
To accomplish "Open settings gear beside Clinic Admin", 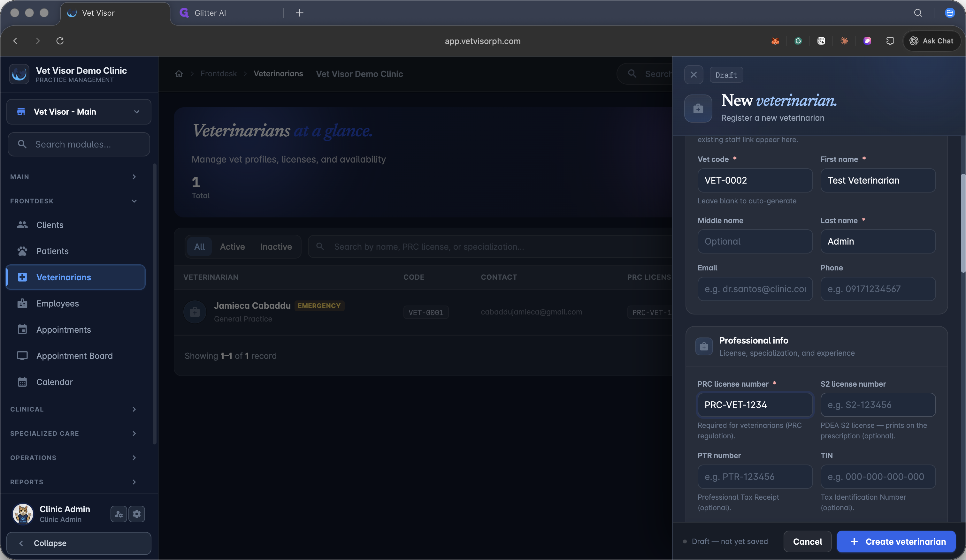I will (137, 514).
